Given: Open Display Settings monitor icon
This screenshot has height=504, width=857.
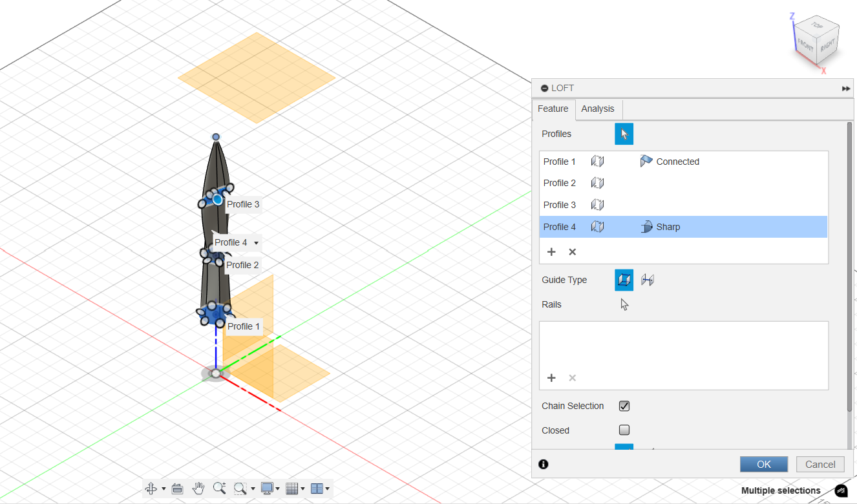Looking at the screenshot, I should coord(267,488).
